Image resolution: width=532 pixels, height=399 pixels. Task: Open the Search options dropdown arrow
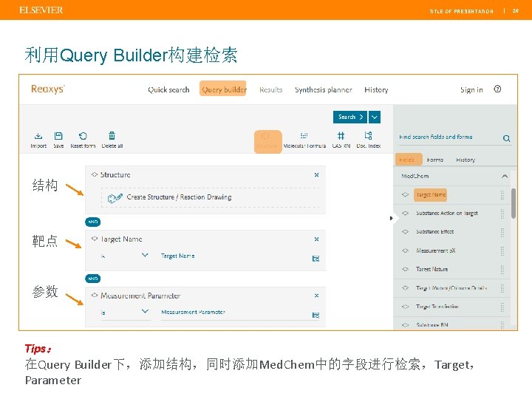tap(374, 117)
